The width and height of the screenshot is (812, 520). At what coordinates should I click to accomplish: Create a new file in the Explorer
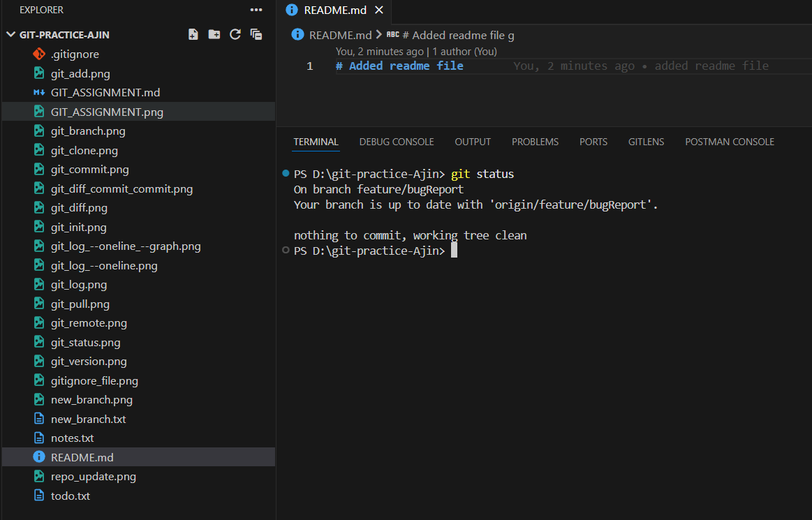(x=193, y=34)
